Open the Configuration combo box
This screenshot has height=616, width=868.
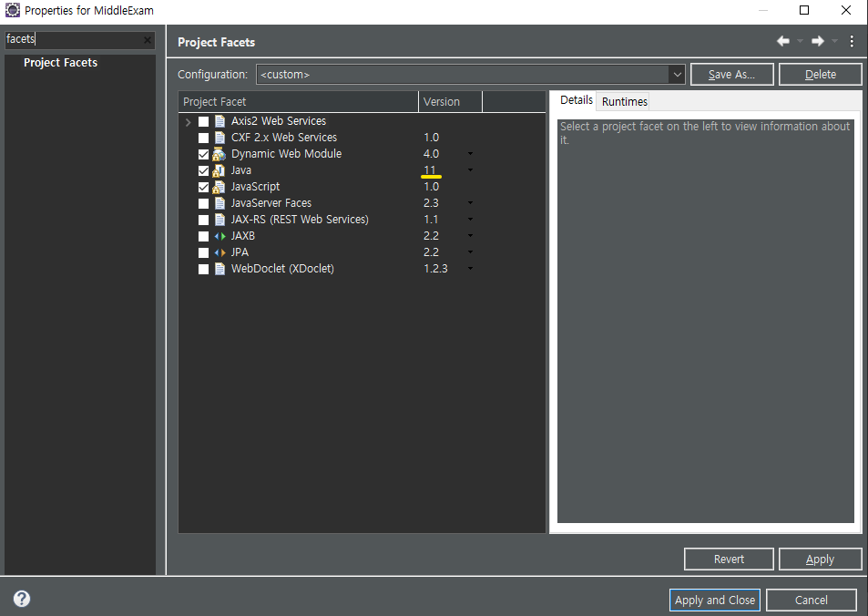(x=677, y=74)
